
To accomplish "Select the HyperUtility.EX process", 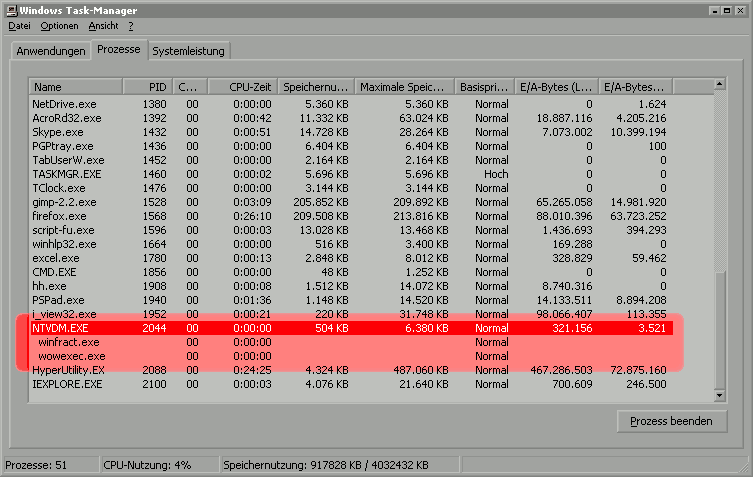I will coord(351,370).
